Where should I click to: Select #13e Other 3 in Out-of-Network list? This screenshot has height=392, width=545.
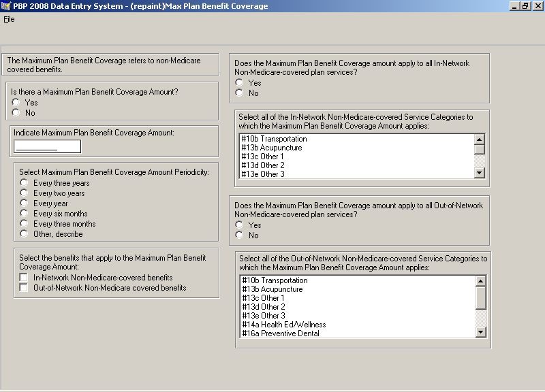tap(358, 316)
